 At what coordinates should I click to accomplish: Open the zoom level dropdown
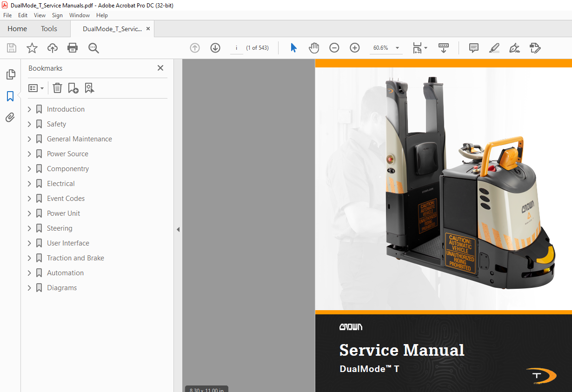[x=397, y=48]
